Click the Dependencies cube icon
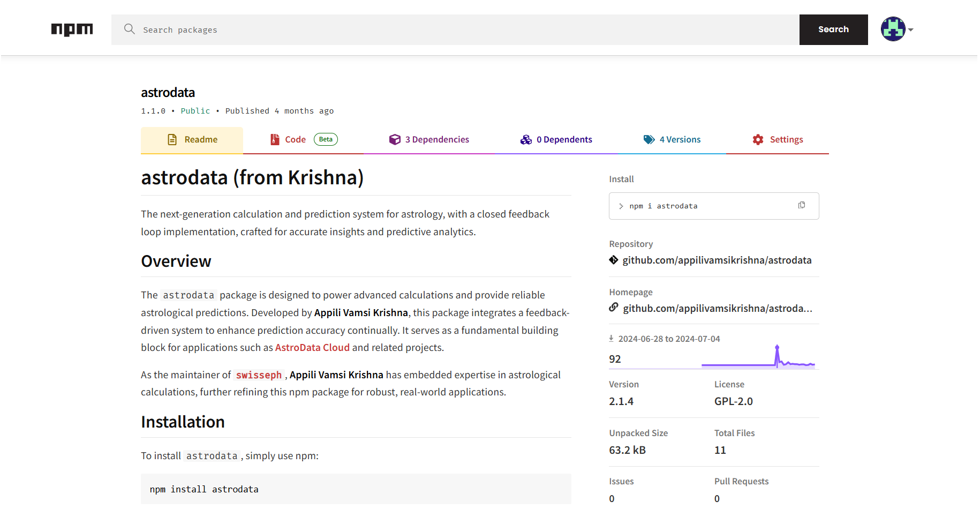The height and width of the screenshot is (524, 980). point(395,139)
